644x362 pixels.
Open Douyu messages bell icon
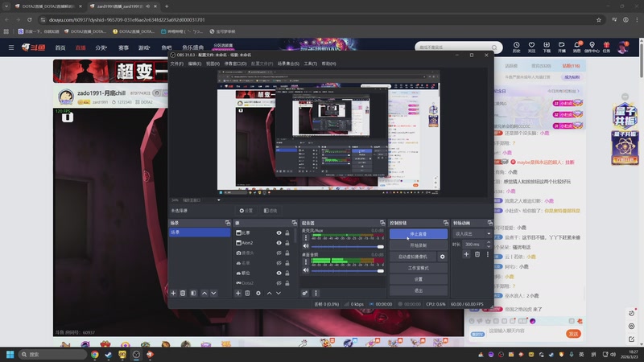(x=576, y=47)
